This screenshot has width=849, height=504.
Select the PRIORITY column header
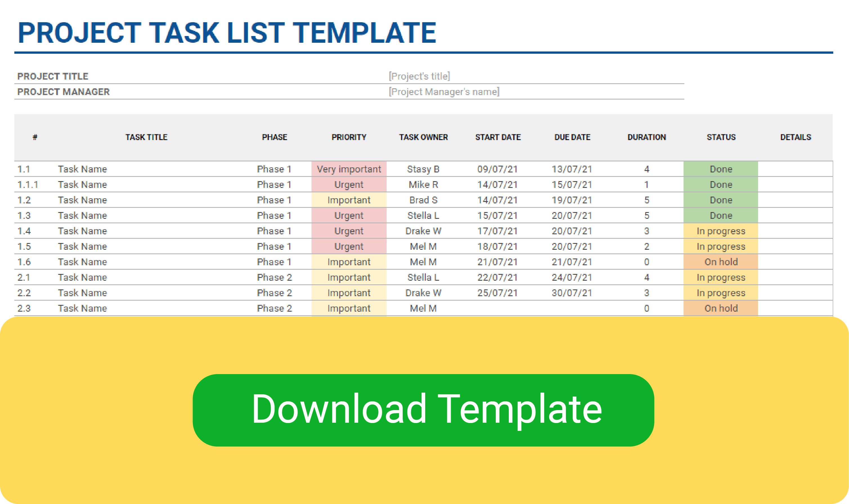coord(349,137)
